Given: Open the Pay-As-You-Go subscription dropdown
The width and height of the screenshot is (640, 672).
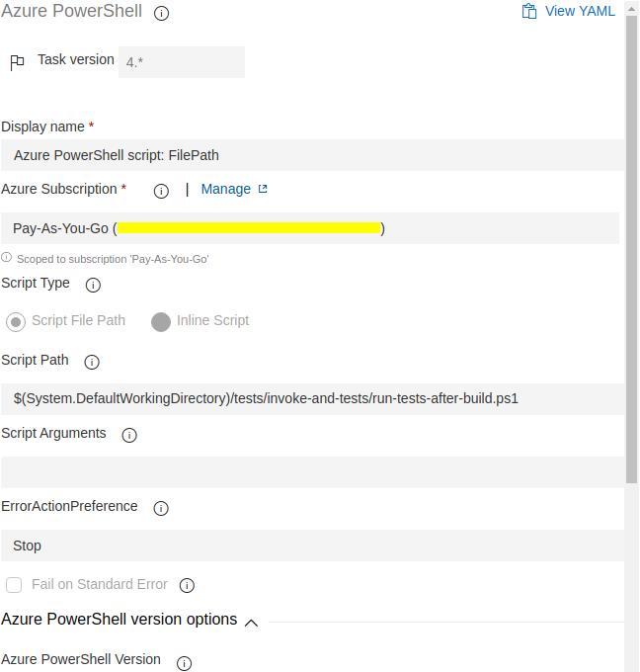Looking at the screenshot, I should pyautogui.click(x=310, y=228).
